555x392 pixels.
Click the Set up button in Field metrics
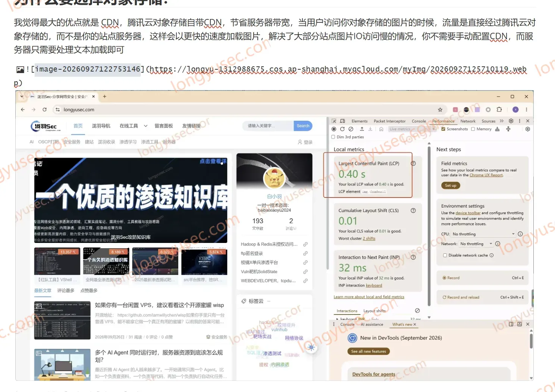451,186
